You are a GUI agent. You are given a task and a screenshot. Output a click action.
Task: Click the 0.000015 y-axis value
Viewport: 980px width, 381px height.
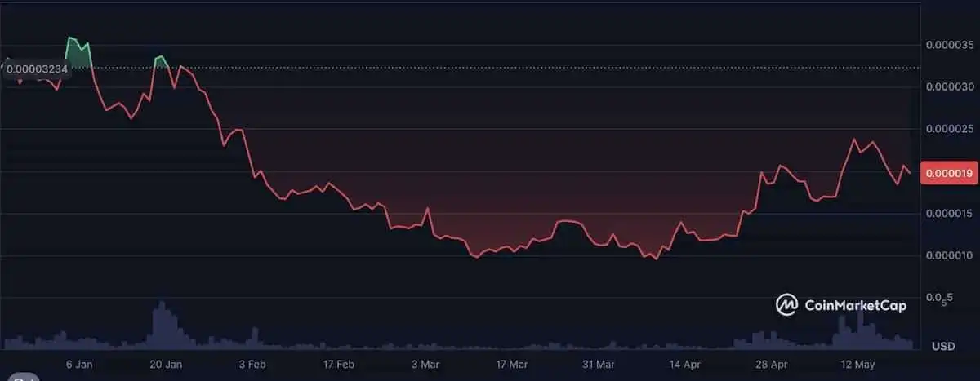950,214
